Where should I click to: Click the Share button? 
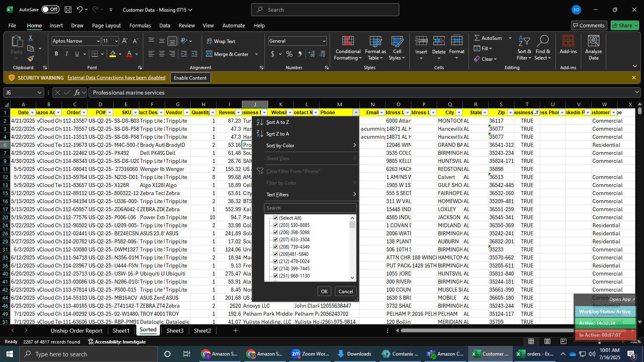(x=625, y=25)
